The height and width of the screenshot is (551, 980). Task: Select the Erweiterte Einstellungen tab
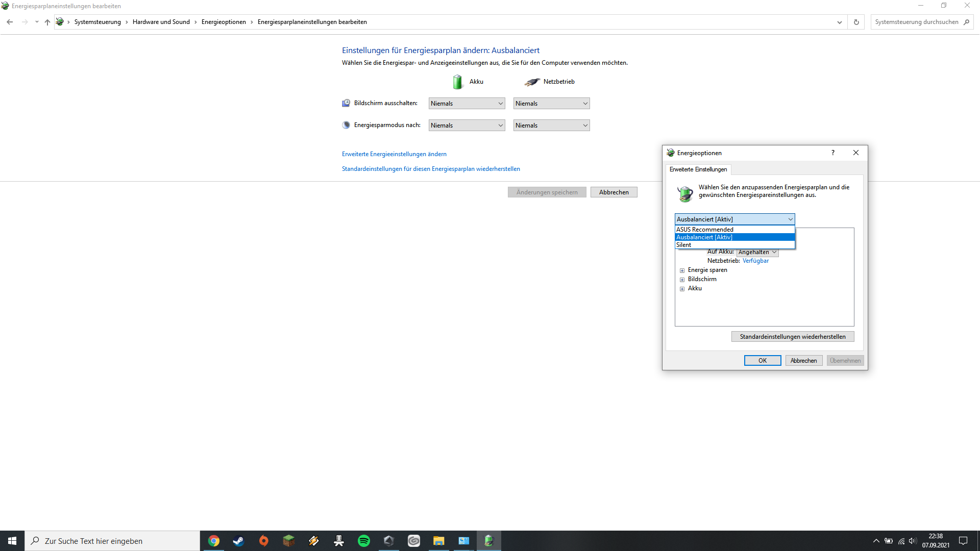(698, 169)
